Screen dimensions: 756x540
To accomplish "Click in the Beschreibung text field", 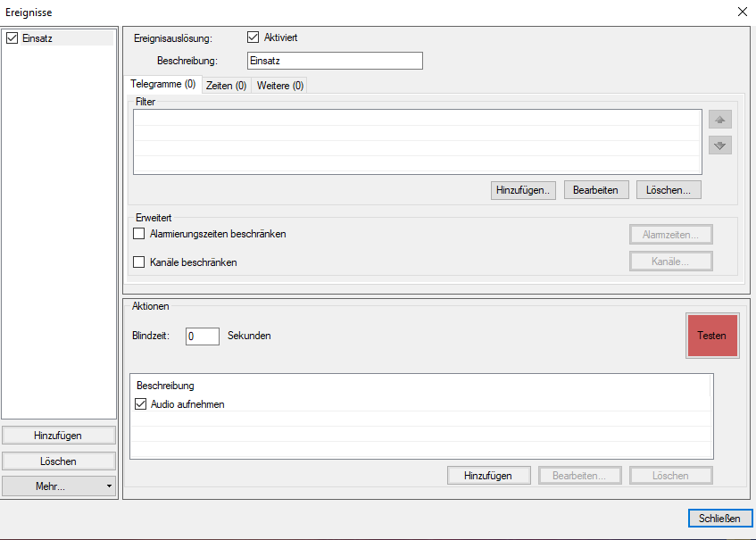I will (x=335, y=60).
